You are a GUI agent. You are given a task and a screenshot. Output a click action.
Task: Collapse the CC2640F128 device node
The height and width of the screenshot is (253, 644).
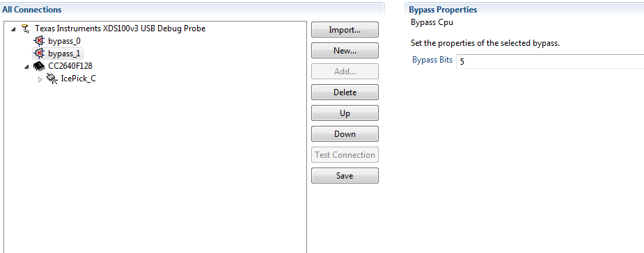(26, 66)
